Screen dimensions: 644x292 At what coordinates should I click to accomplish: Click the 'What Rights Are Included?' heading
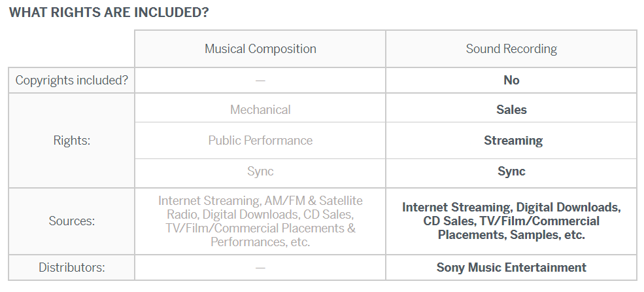[x=109, y=13]
